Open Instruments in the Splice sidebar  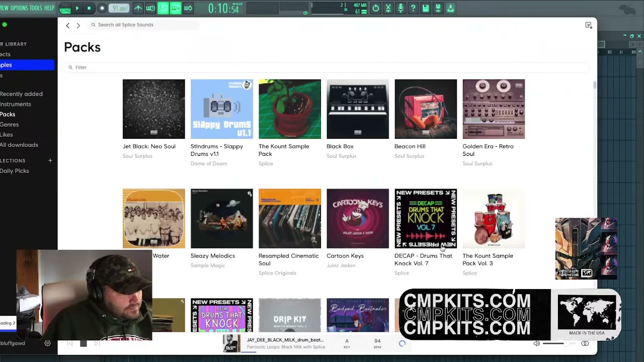(x=16, y=104)
